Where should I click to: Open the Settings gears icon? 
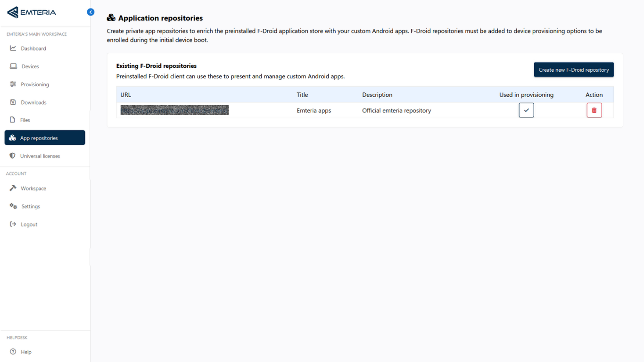click(x=13, y=206)
